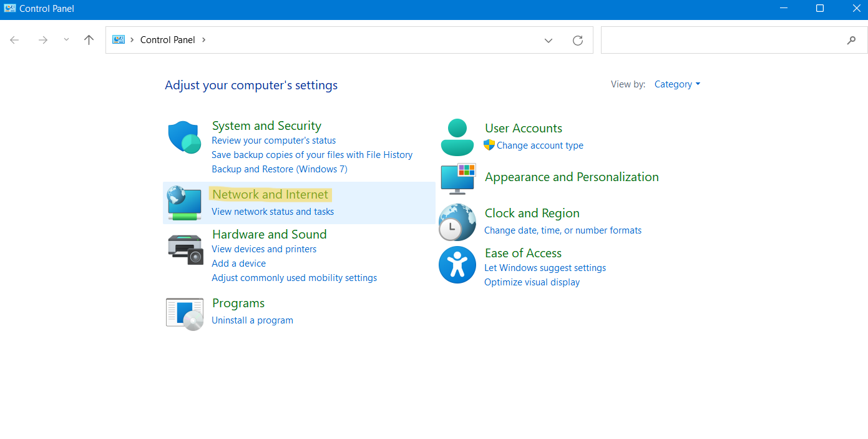Open the recent locations dropdown arrow
Viewport: 868px width, 439px height.
[x=66, y=40]
